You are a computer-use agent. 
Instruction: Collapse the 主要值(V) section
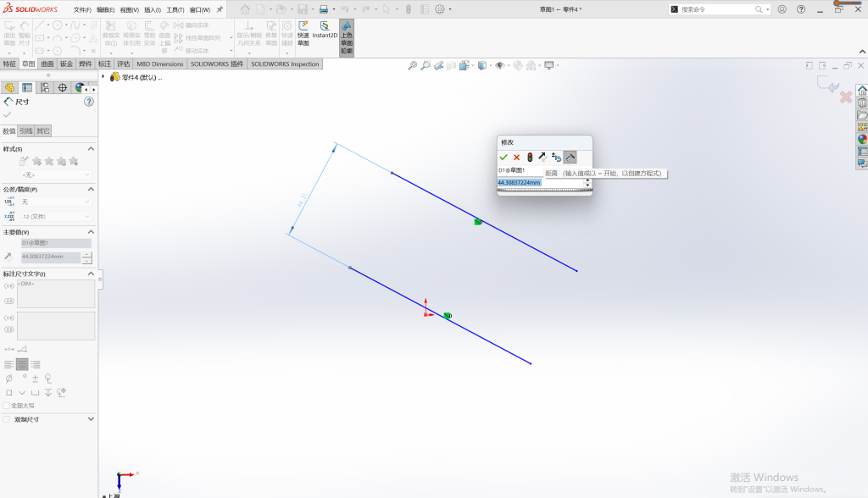pos(91,232)
